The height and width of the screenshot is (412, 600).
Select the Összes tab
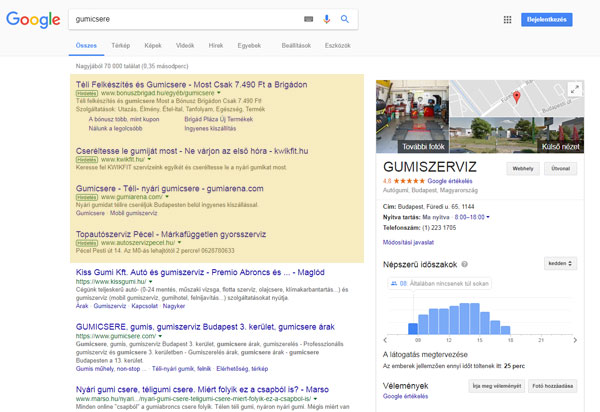tap(86, 46)
